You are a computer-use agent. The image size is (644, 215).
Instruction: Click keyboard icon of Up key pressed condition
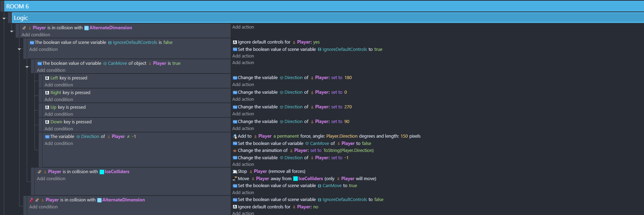click(x=47, y=107)
